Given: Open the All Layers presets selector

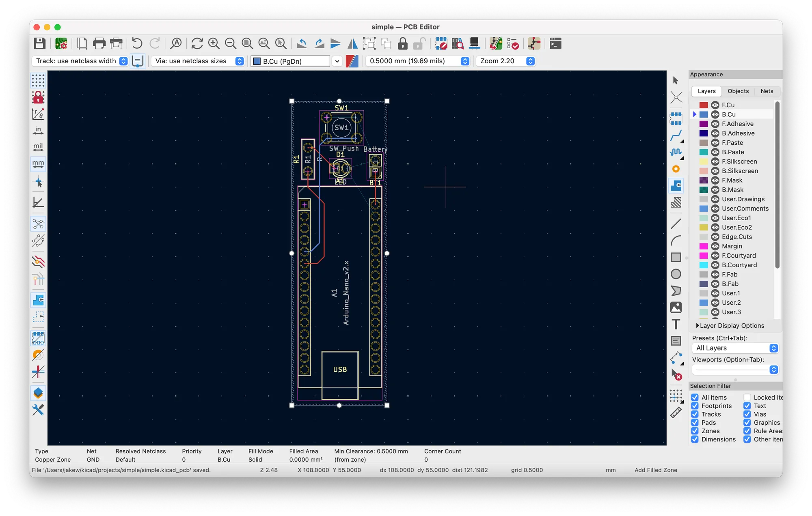Looking at the screenshot, I should coord(735,348).
